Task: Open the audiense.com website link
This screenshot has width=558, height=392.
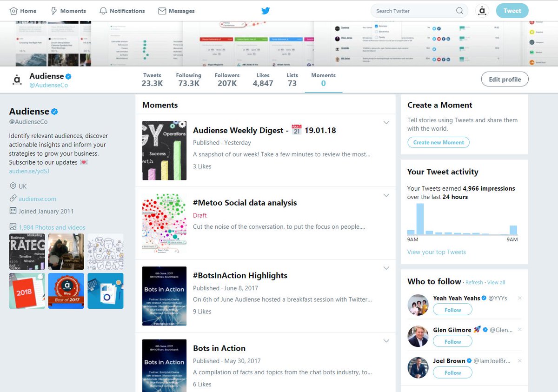Action: [x=37, y=199]
